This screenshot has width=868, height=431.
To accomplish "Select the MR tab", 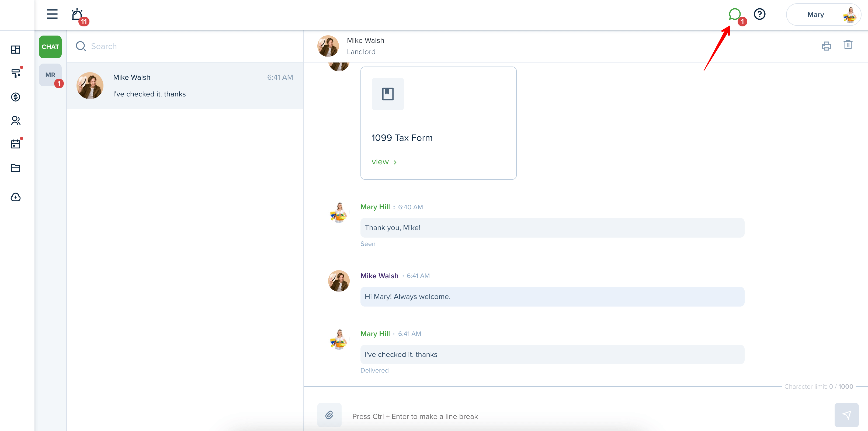I will (x=50, y=75).
